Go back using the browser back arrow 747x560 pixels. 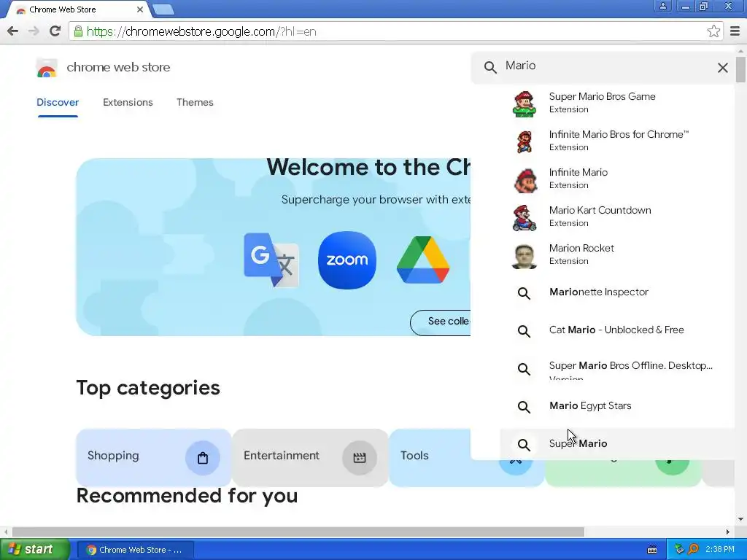[x=13, y=31]
